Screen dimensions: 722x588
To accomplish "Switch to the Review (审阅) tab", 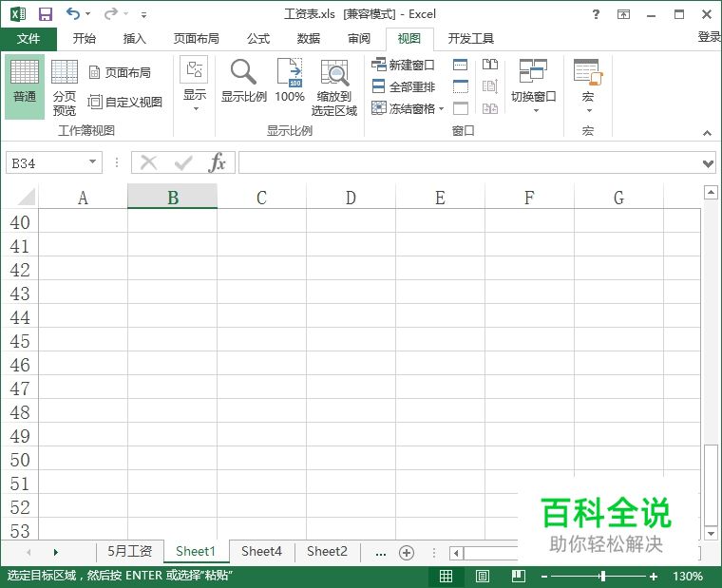I will click(359, 39).
